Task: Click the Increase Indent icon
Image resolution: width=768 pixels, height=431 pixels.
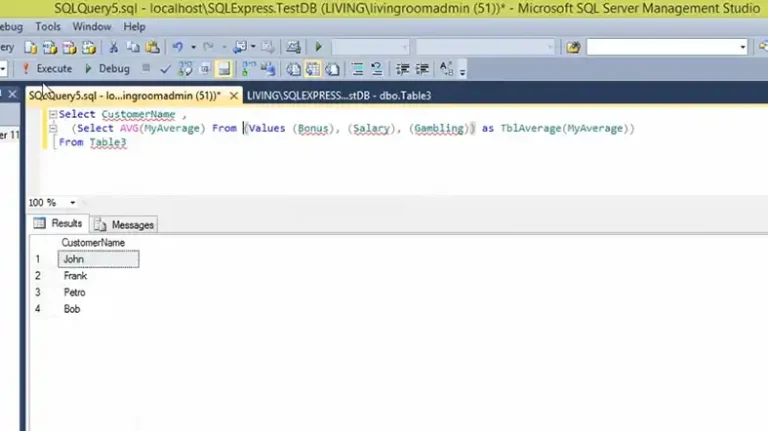Action: 423,69
